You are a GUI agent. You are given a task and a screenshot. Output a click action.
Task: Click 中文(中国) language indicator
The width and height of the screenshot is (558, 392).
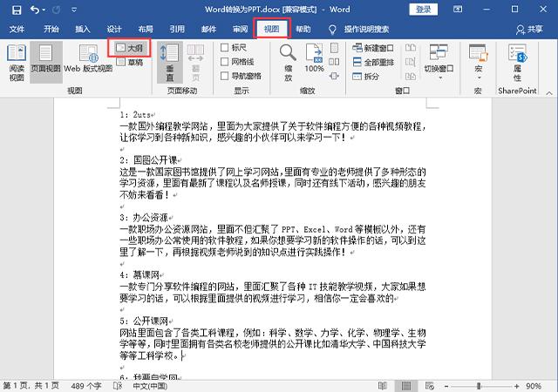(150, 386)
